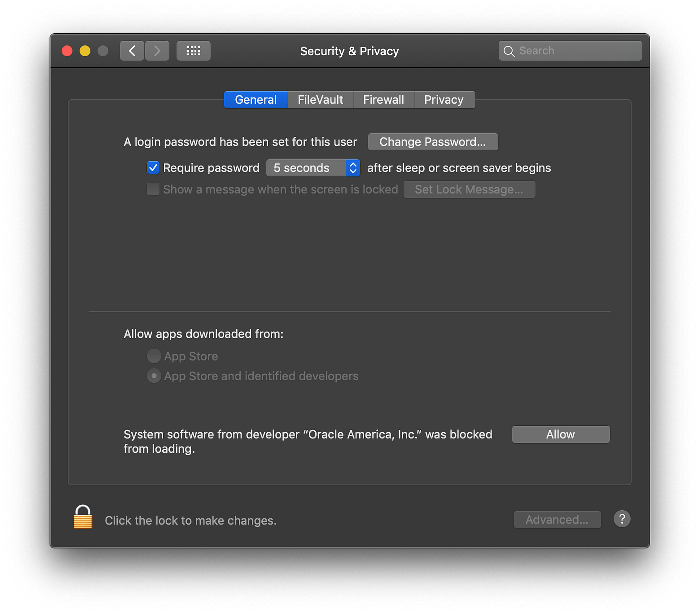Allow blocked Oracle America system software

560,434
